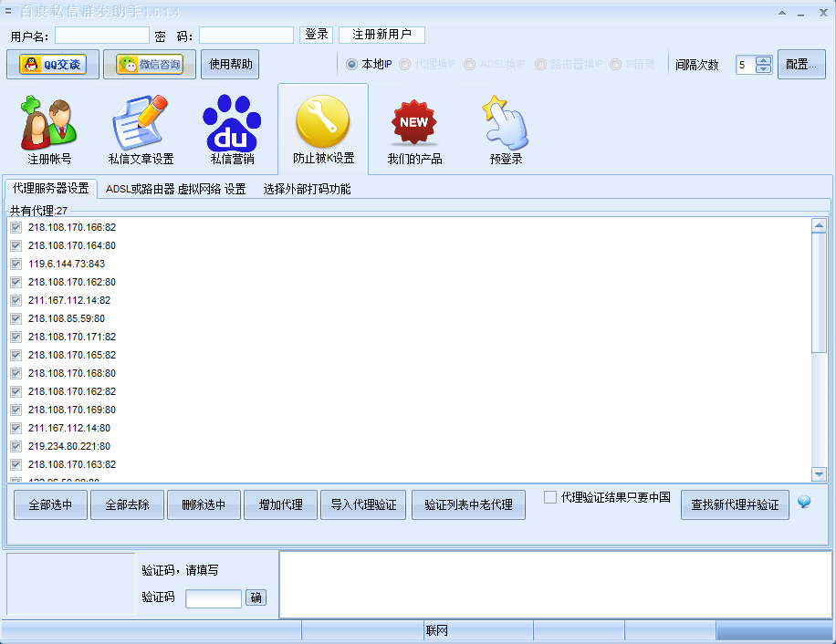Click the log output text area
The width and height of the screenshot is (836, 644).
[x=555, y=585]
